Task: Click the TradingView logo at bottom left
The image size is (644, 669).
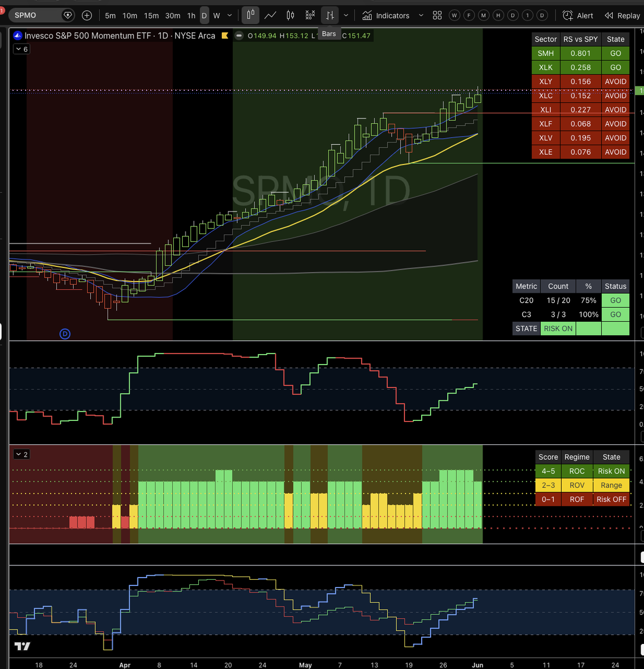Action: pyautogui.click(x=22, y=646)
